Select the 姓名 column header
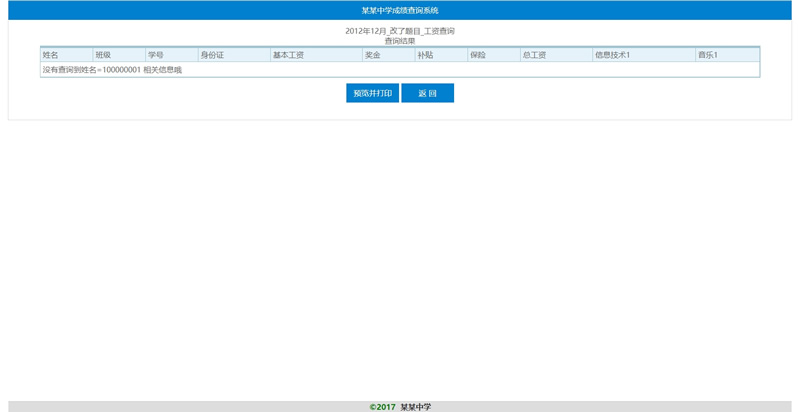Viewport: 800px width, 412px height. (67, 55)
